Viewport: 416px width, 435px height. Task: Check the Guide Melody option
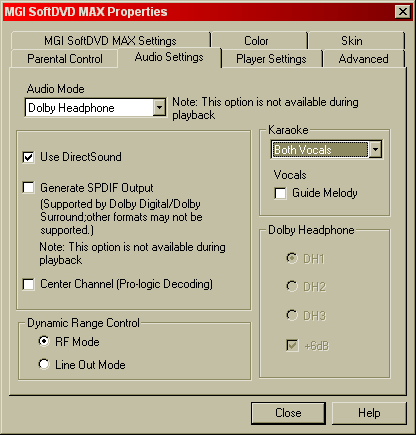(280, 193)
